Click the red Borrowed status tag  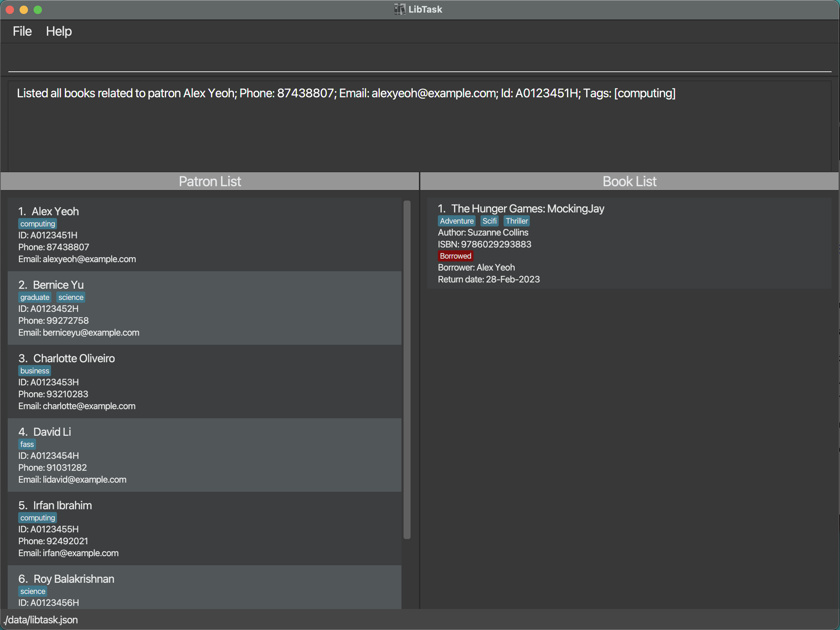[455, 256]
